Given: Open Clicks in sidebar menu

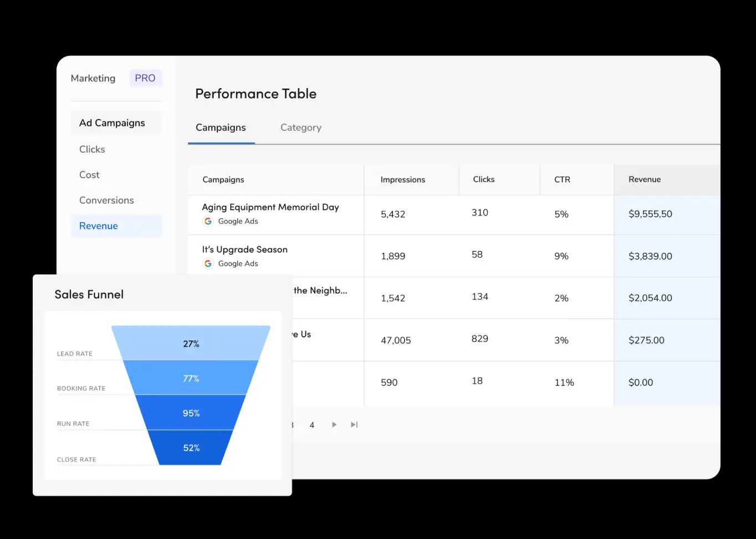Looking at the screenshot, I should 92,149.
